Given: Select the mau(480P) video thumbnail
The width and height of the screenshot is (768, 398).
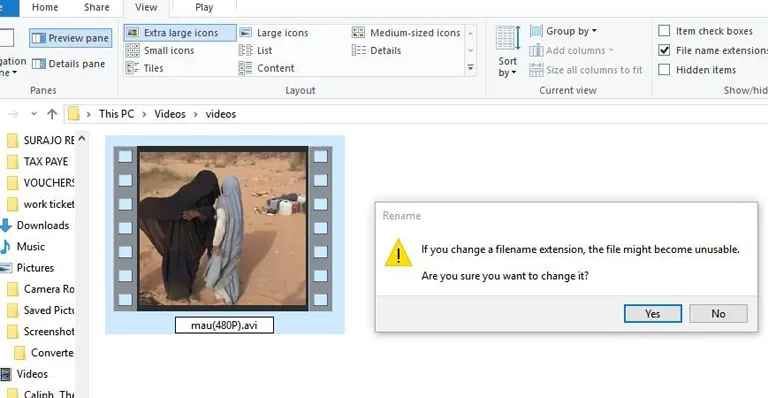Looking at the screenshot, I should pos(223,229).
